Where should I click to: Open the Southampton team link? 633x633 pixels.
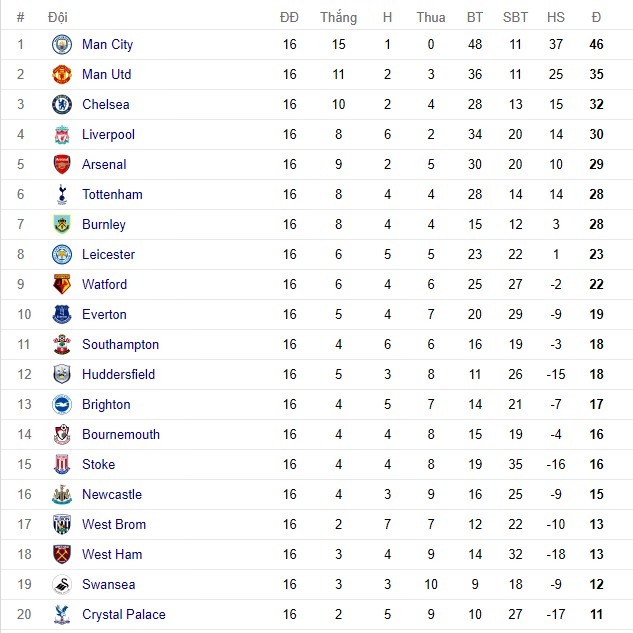[x=120, y=345]
